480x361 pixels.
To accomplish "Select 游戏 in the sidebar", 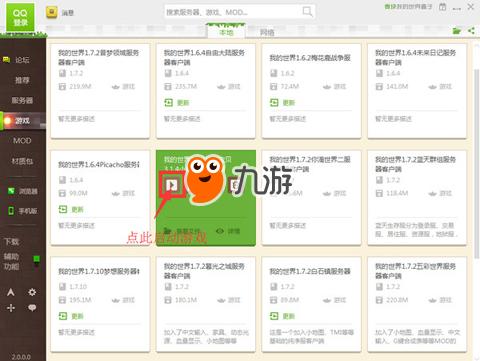I will coord(22,121).
